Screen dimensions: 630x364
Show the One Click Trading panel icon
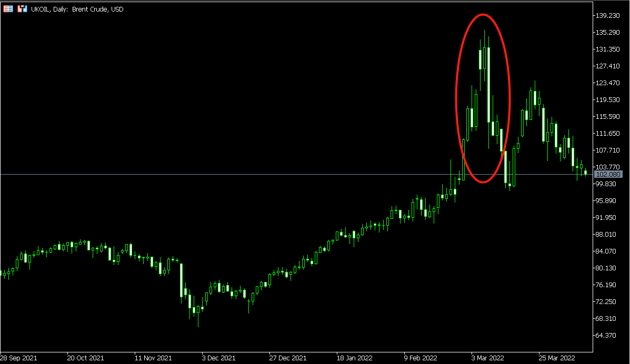pyautogui.click(x=22, y=9)
